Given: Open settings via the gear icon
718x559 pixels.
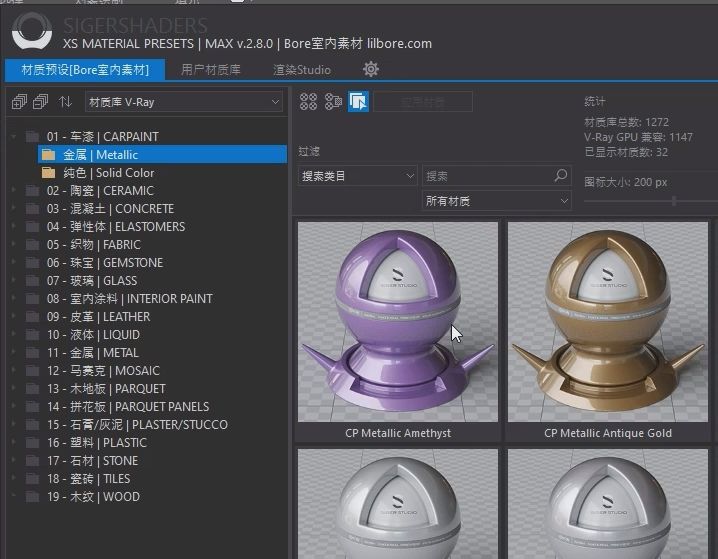Looking at the screenshot, I should click(370, 69).
